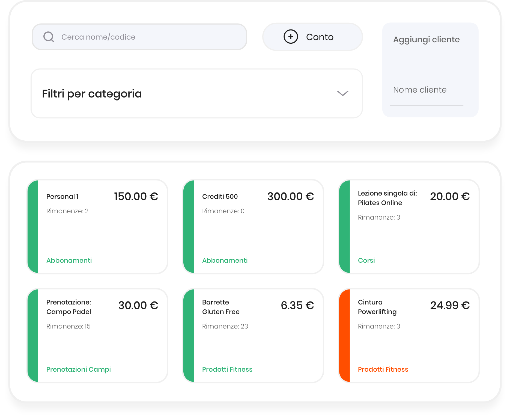
Task: Click the green stripe on Personal 1 card
Action: (x=33, y=227)
